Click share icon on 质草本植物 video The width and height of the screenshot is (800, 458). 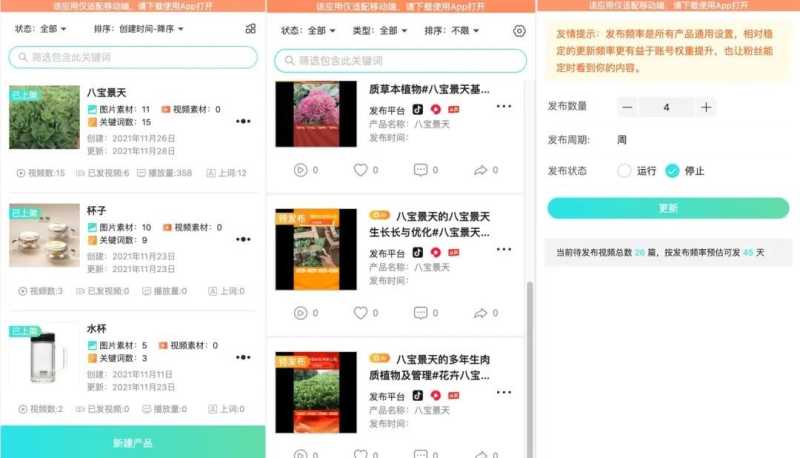click(481, 170)
